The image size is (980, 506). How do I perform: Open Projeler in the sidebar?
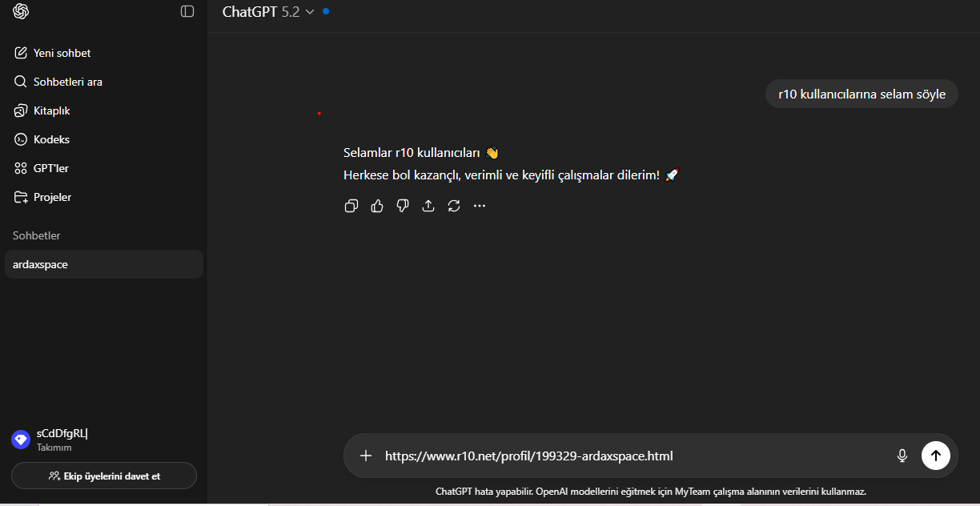coord(104,197)
